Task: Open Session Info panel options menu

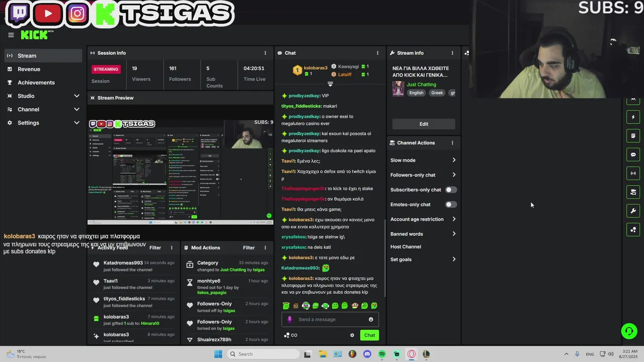Action: pyautogui.click(x=265, y=53)
